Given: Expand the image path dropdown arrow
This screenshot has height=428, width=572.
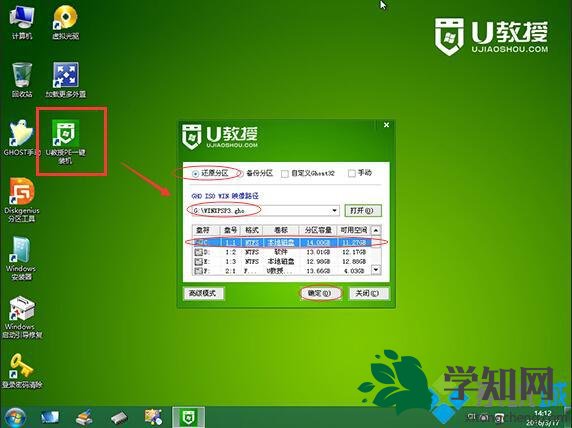Looking at the screenshot, I should pyautogui.click(x=334, y=211).
